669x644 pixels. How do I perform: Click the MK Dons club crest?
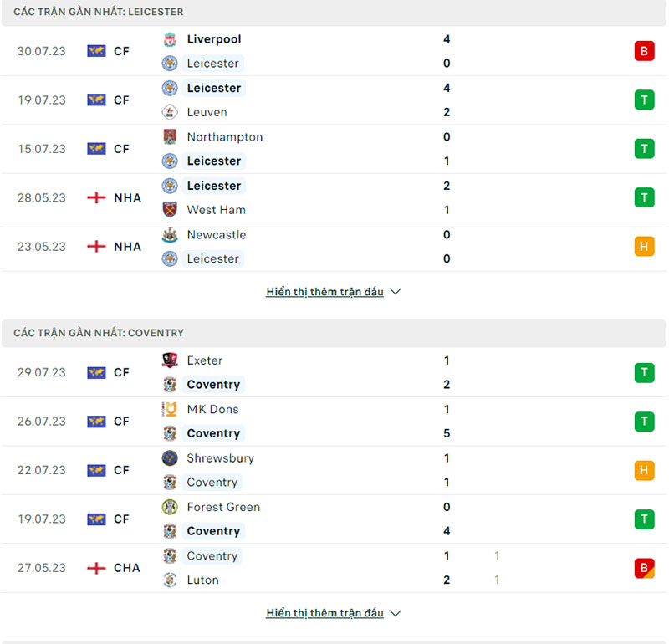pos(170,409)
